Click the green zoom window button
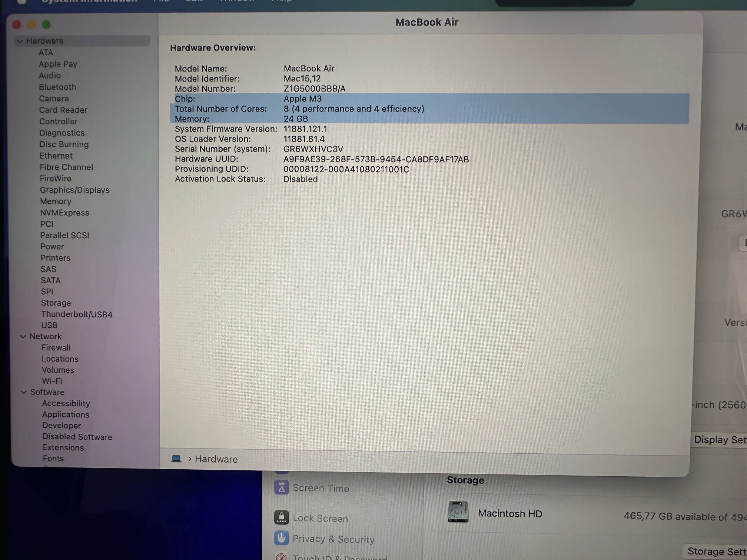This screenshot has height=560, width=747. coord(46,25)
